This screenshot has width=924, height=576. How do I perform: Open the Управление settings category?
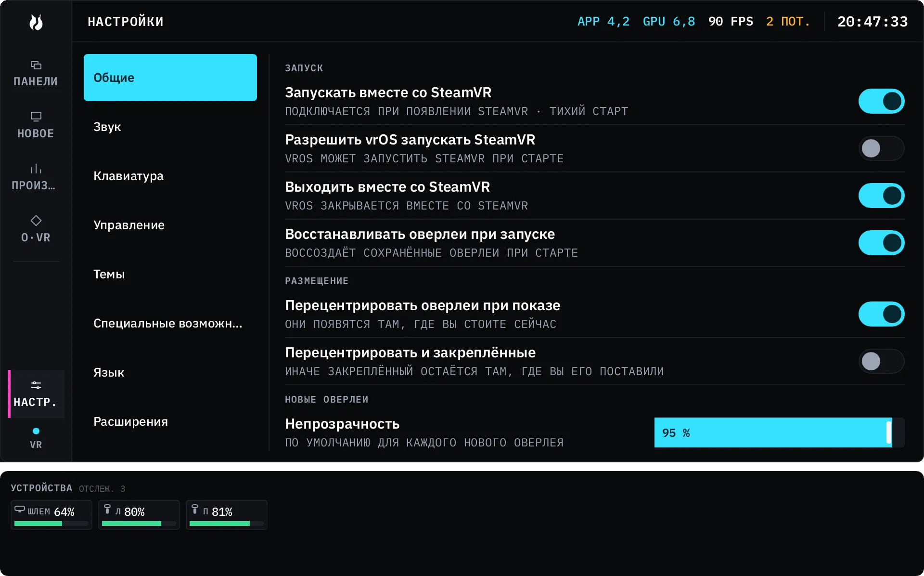(x=170, y=225)
